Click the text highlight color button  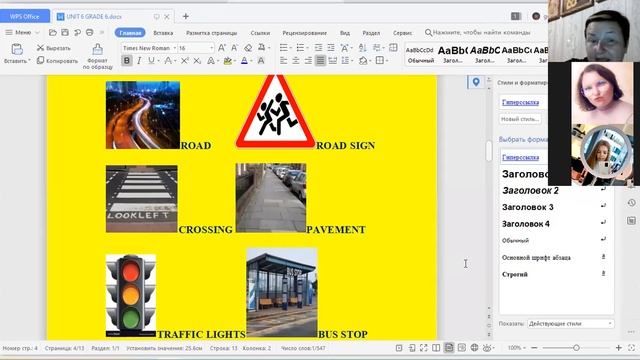227,61
